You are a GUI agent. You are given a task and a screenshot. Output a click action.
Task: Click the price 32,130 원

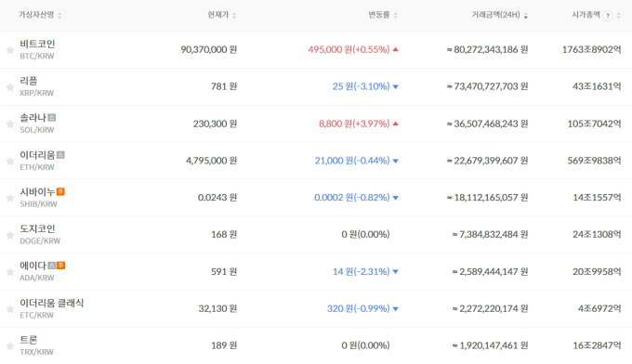pyautogui.click(x=217, y=309)
